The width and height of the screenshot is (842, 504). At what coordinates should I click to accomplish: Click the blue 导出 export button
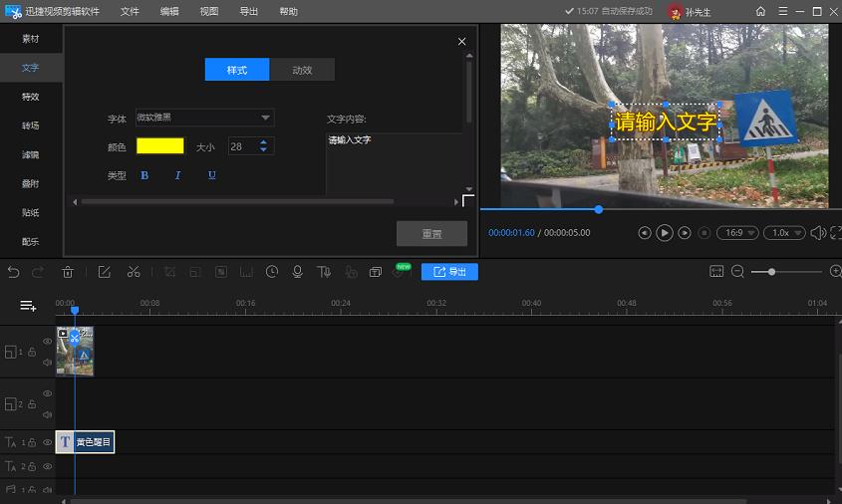pos(449,272)
